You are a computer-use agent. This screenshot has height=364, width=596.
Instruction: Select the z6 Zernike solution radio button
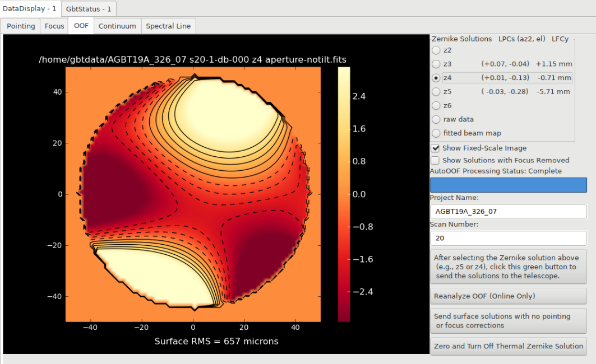(x=436, y=105)
